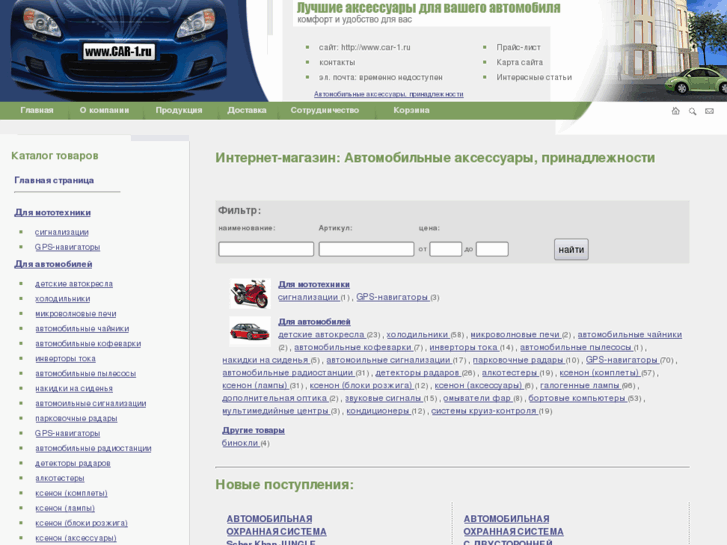
Task: Open бинокли (4) category link
Action: [240, 443]
